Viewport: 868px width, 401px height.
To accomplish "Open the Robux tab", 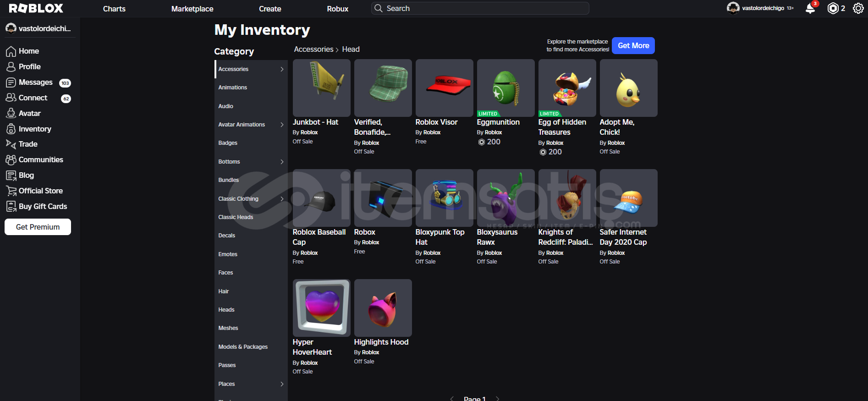I will point(338,9).
